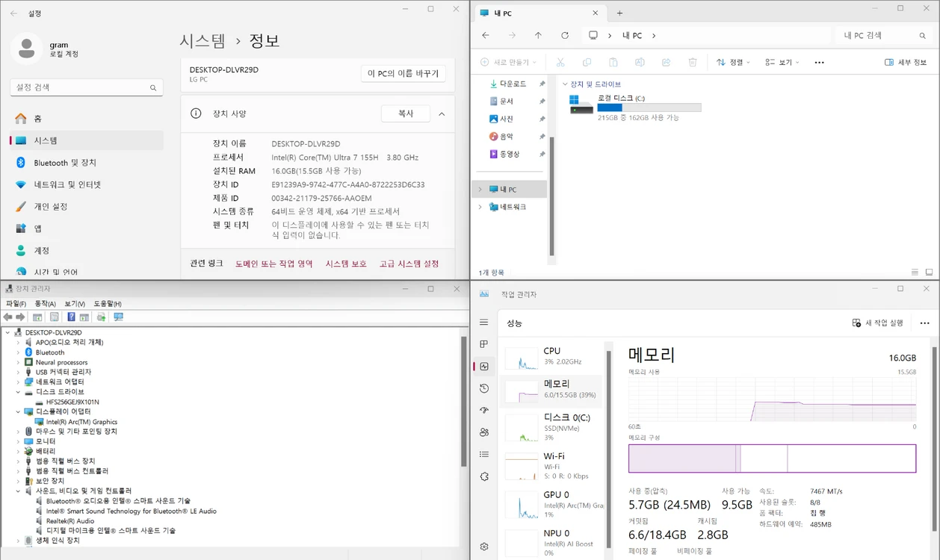Open Processes page icon in Task Manager

click(x=484, y=344)
